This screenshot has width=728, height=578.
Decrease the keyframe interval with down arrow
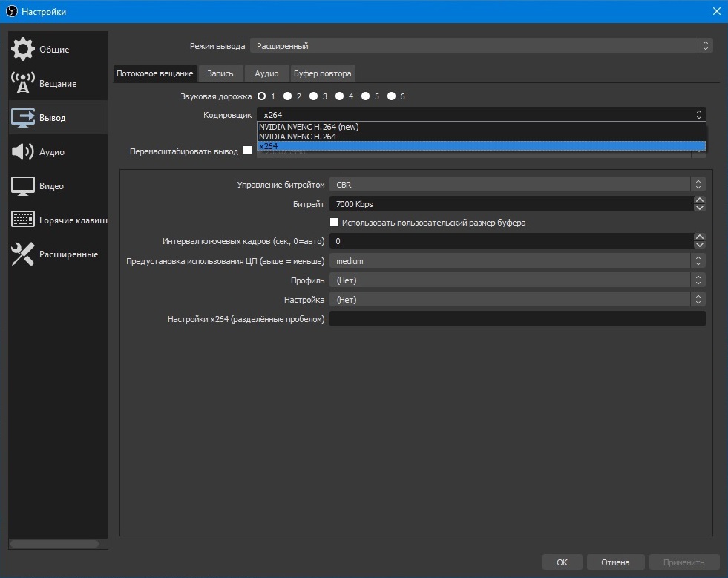(x=700, y=245)
